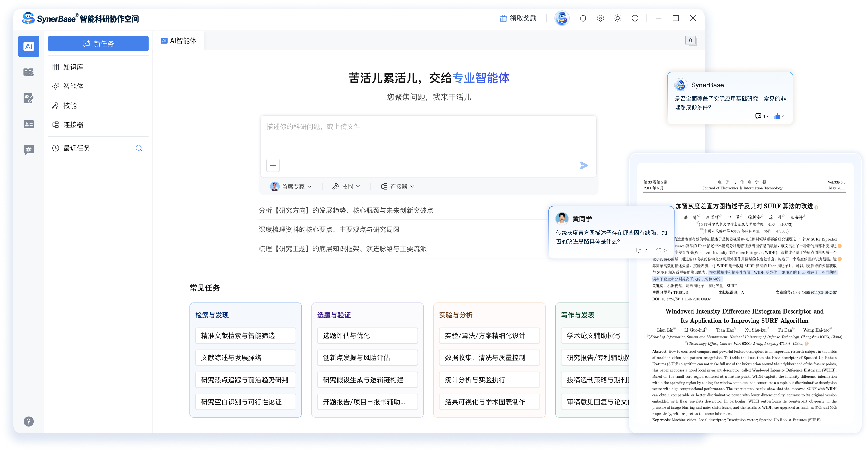Click the 写作与发表 category heading
Viewport: 868px width, 451px height.
click(x=577, y=315)
